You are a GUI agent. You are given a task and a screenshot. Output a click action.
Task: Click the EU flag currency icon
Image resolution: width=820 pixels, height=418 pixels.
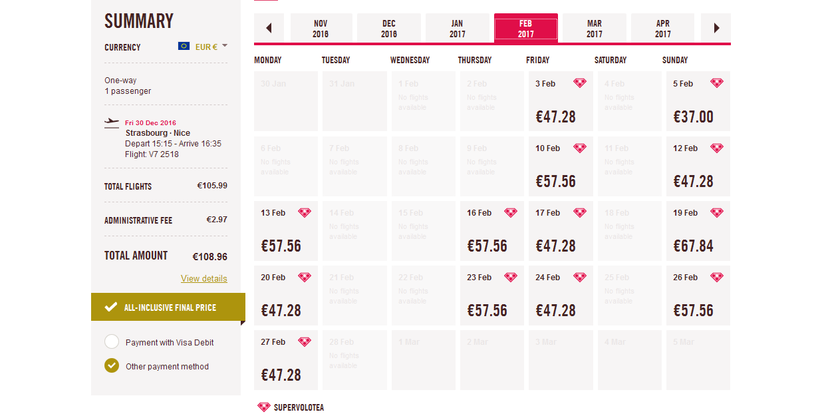point(184,46)
